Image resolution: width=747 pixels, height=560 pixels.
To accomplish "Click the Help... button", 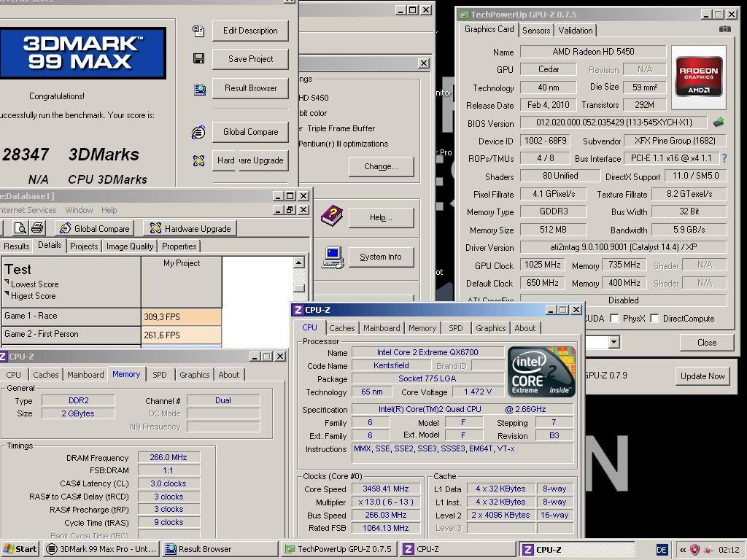I will click(x=381, y=217).
